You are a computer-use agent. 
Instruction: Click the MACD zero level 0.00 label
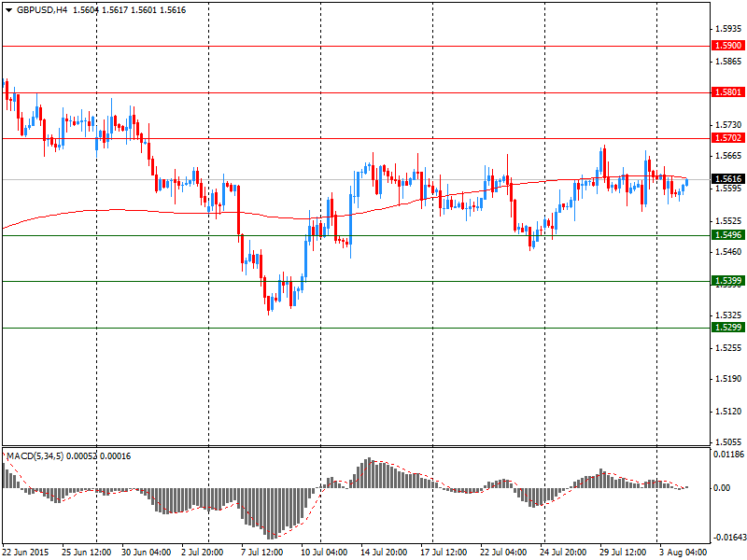[723, 488]
